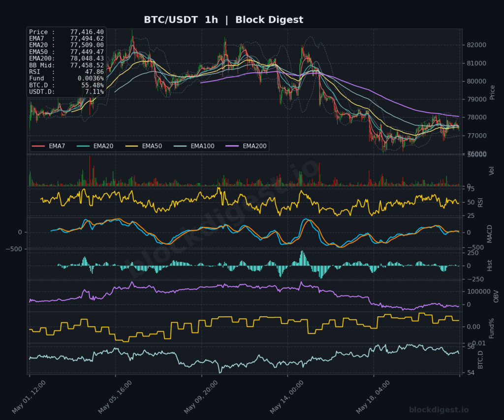Select the USDT.D 7.11% info box row
The height and width of the screenshot is (420, 504).
[66, 92]
